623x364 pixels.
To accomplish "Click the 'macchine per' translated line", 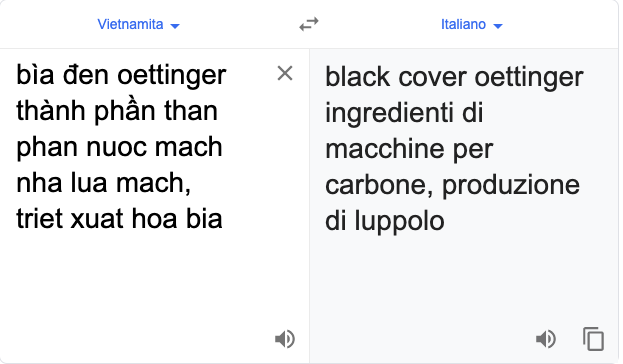I will tap(409, 150).
